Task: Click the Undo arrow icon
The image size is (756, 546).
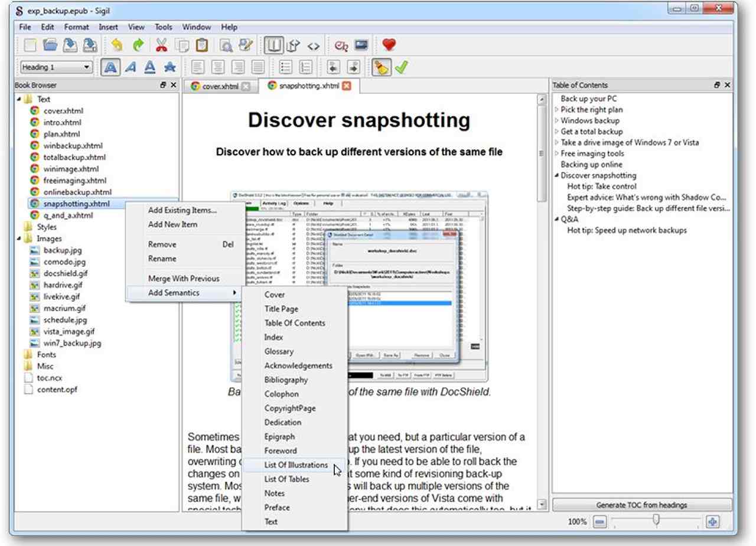Action: point(116,45)
